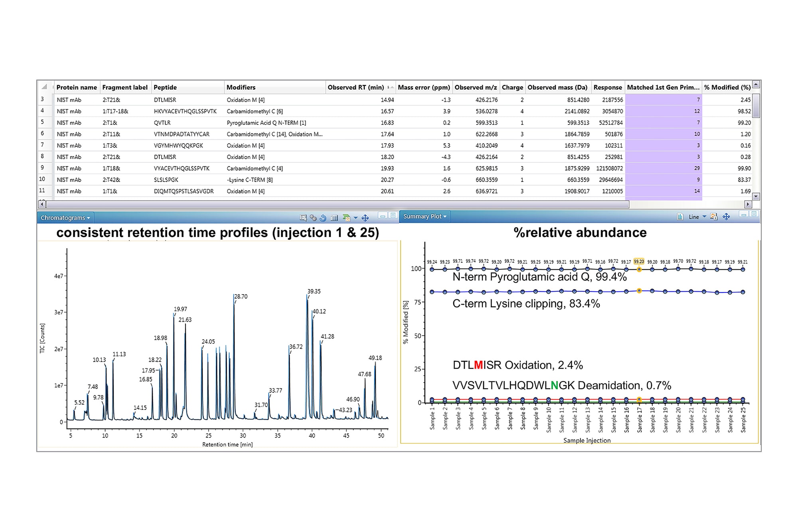Click the copy image icon in Summary Plot toolbar
798x532 pixels.
(713, 218)
